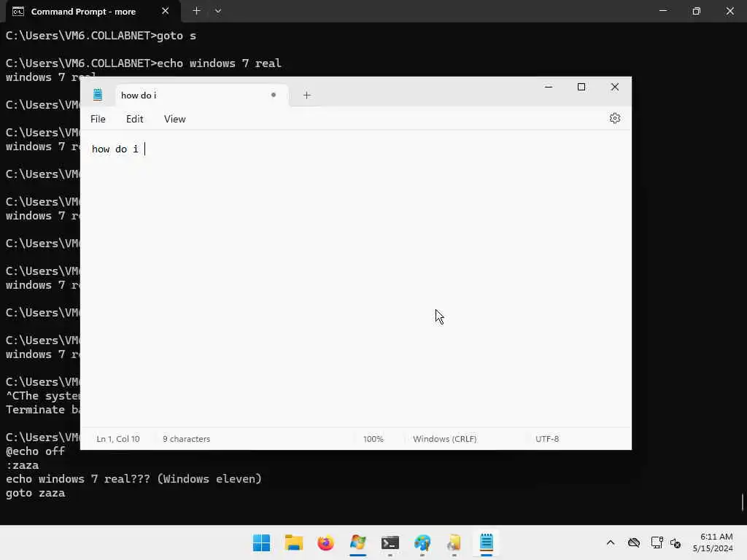Viewport: 747px width, 560px height.
Task: Click the '@echo off' line in terminal
Action: click(36, 451)
